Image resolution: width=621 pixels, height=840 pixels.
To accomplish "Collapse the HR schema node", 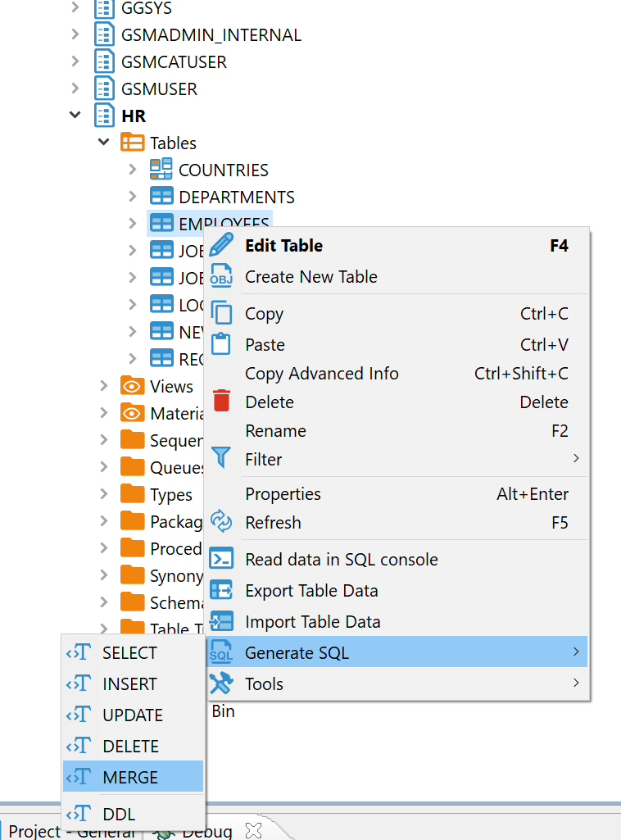I will click(x=75, y=115).
